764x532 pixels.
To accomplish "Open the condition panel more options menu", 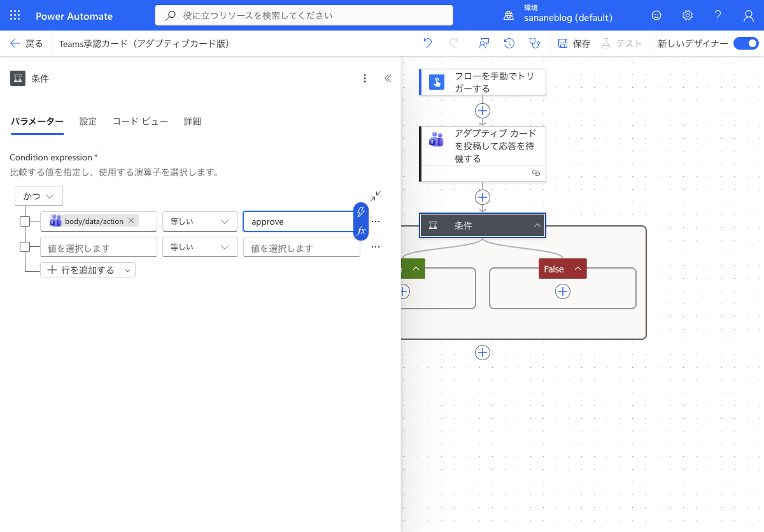I will point(365,78).
